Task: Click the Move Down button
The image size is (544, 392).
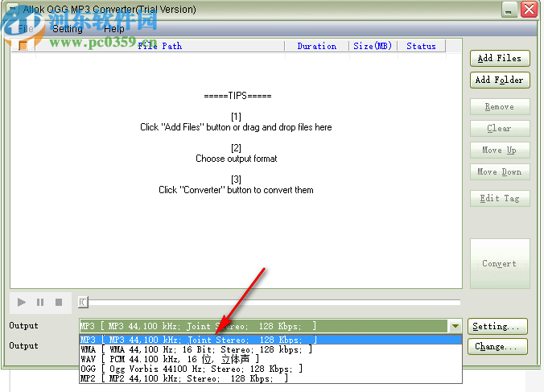Action: click(500, 171)
